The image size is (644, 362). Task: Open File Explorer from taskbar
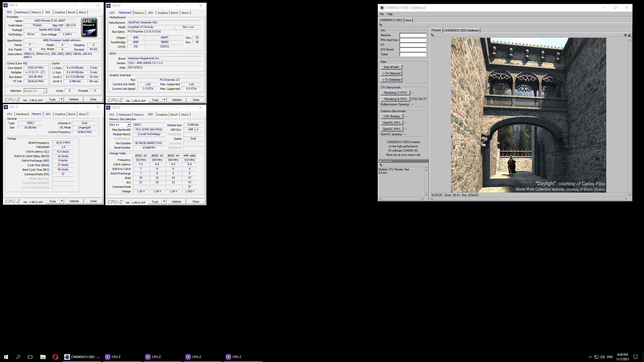(x=43, y=357)
